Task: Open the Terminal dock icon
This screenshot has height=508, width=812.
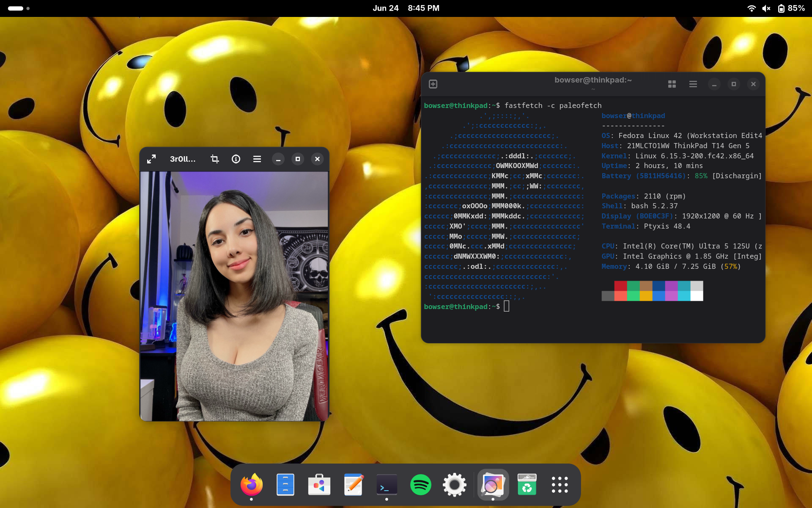Action: pos(387,485)
